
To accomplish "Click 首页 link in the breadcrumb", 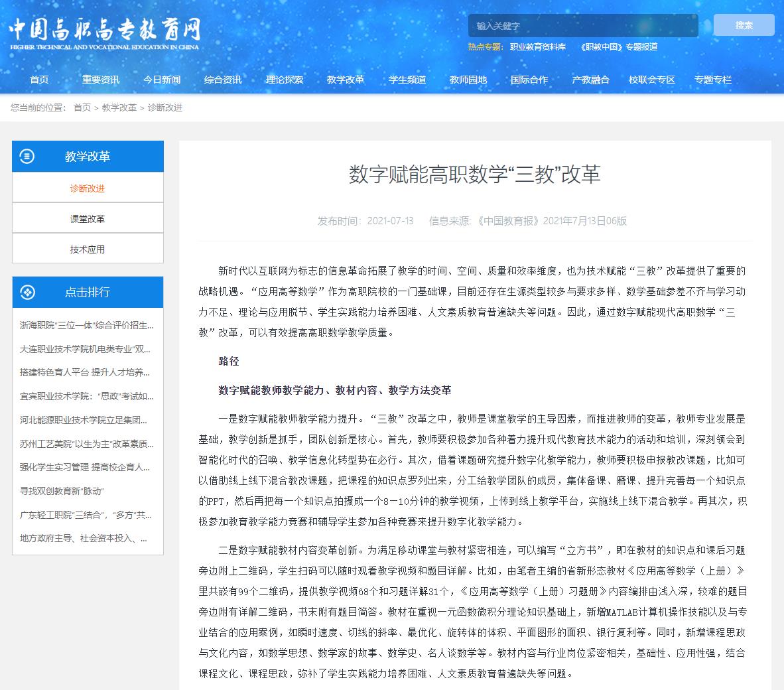I will click(82, 107).
